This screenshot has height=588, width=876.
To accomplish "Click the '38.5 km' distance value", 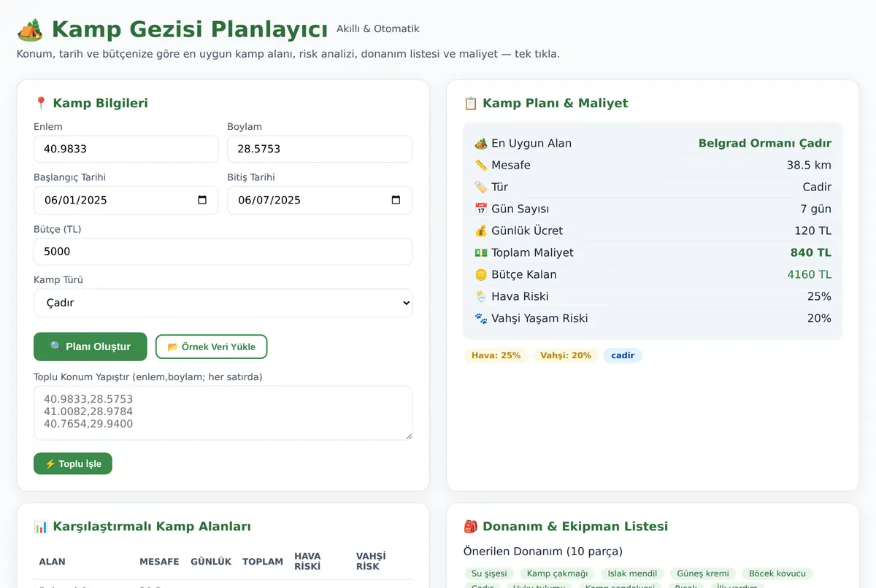I will tap(809, 165).
